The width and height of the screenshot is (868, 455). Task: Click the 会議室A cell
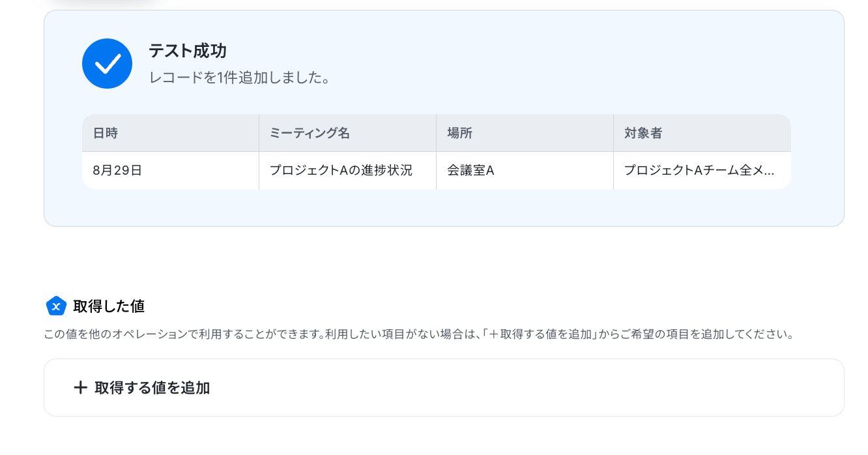525,171
